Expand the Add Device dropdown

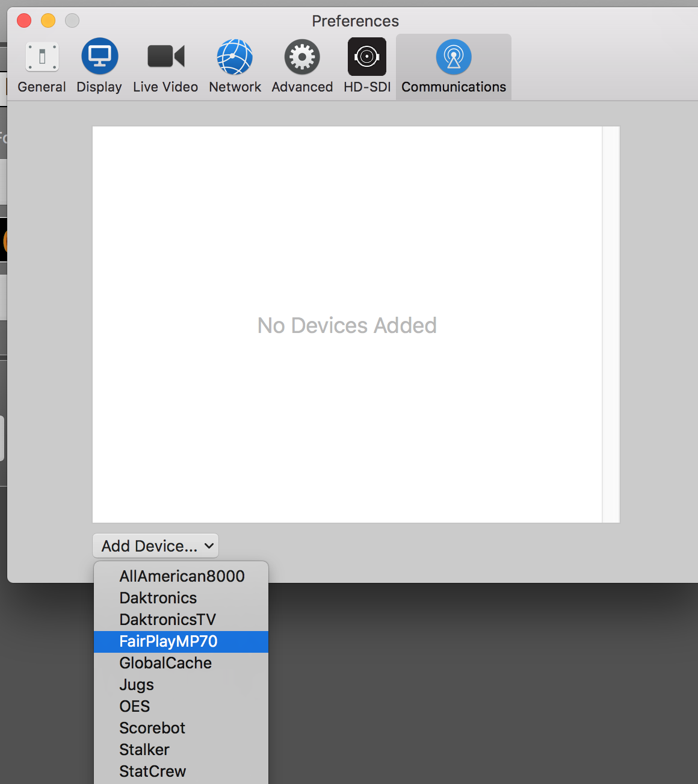point(155,546)
